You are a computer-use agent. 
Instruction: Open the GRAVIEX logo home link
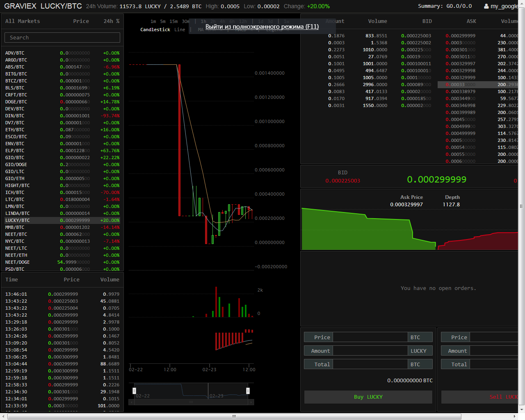pos(20,6)
